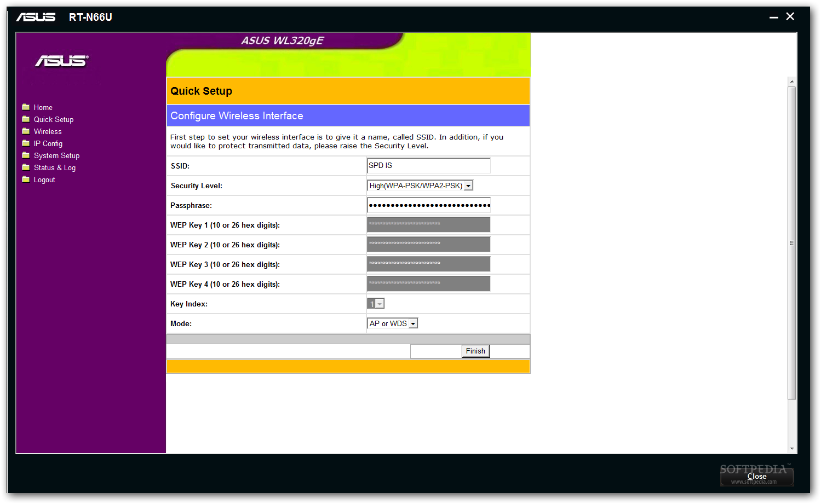Click the Finish button
The width and height of the screenshot is (821, 504).
click(475, 351)
